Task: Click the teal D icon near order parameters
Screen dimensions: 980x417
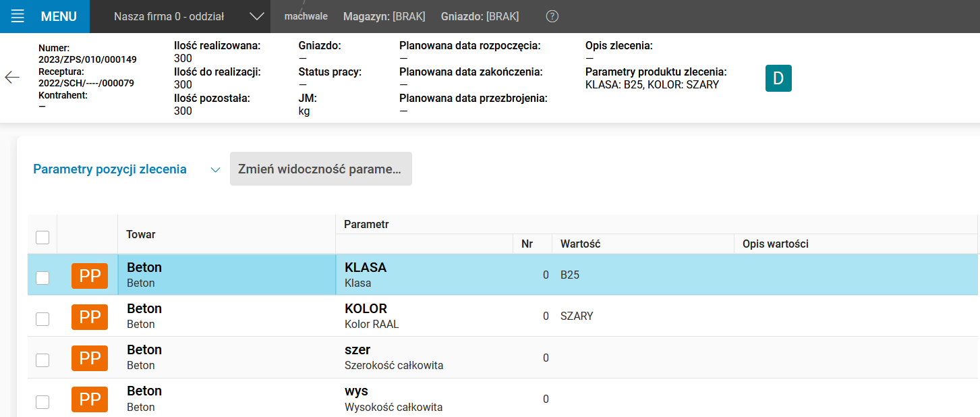Action: pos(778,78)
